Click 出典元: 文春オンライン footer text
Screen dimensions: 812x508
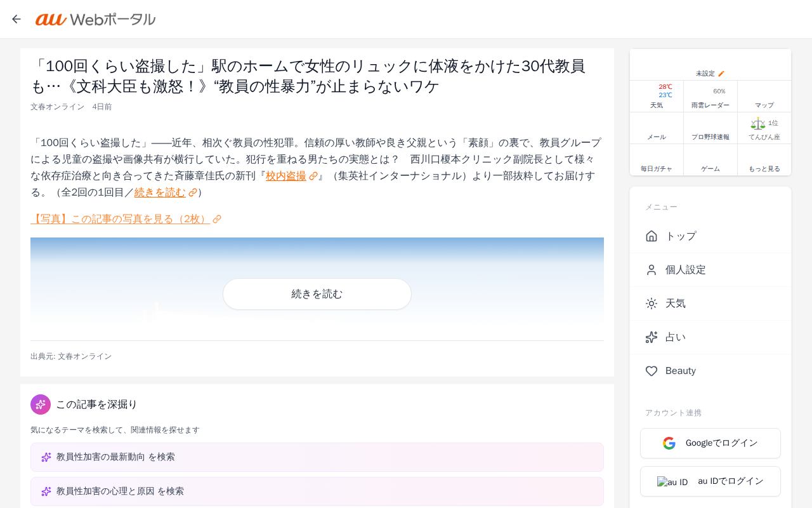point(71,356)
